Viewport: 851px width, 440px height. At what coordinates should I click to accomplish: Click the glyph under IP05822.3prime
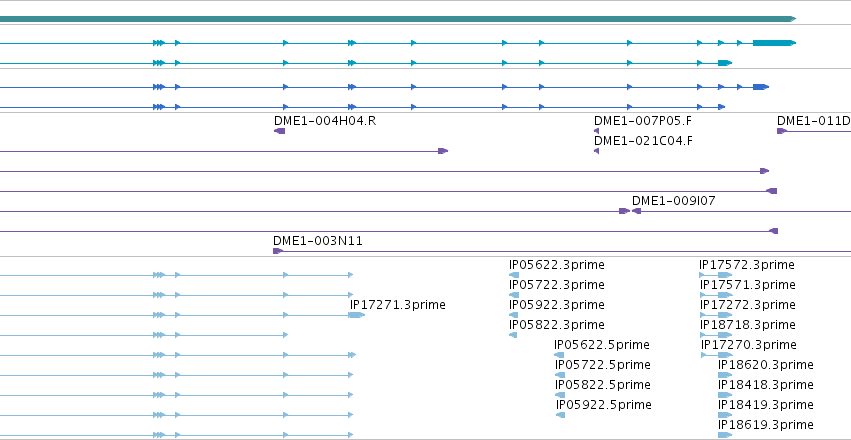click(513, 335)
